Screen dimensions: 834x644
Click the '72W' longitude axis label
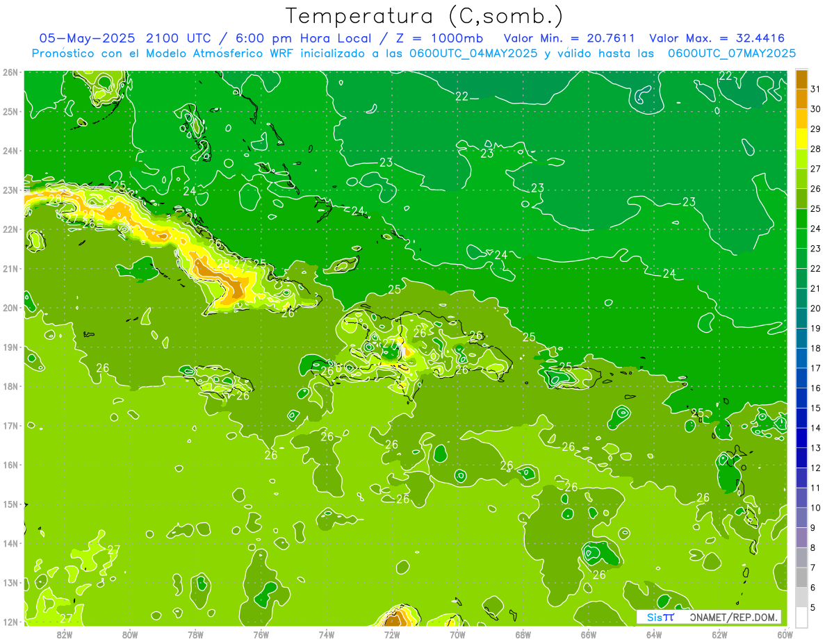tap(392, 634)
